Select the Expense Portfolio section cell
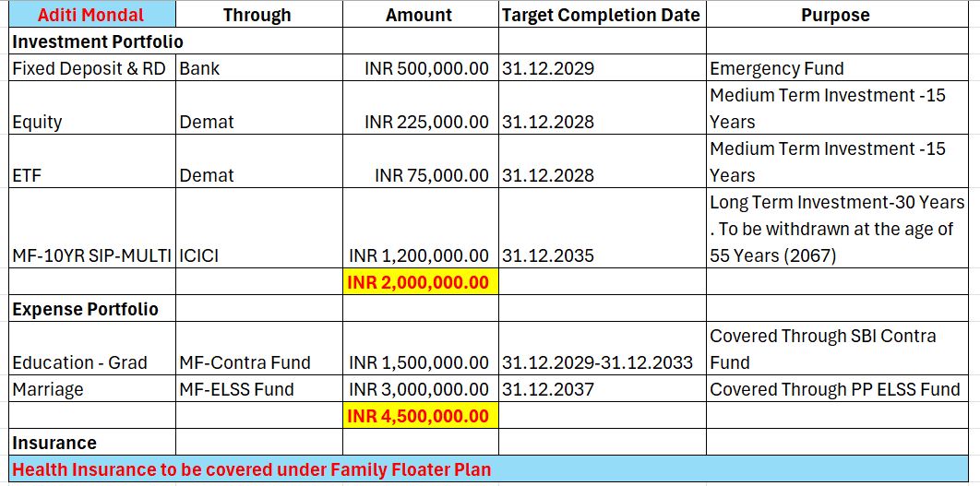Image resolution: width=980 pixels, height=486 pixels. coord(90,309)
